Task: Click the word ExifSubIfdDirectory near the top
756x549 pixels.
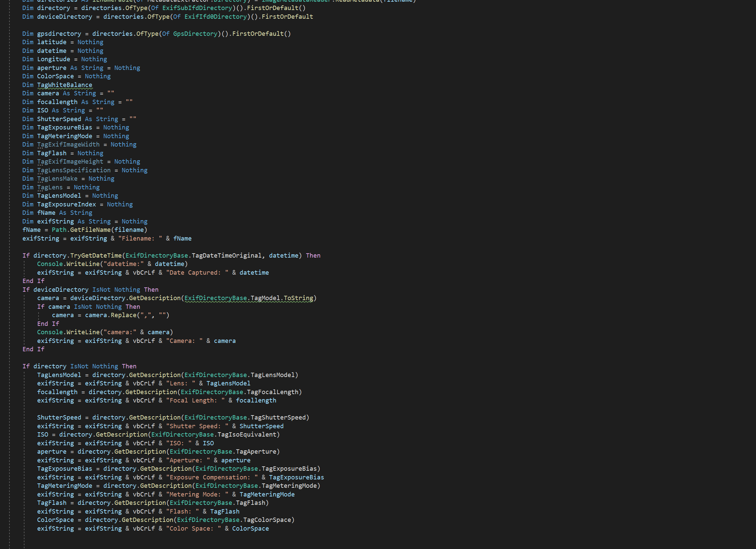Action: [197, 8]
